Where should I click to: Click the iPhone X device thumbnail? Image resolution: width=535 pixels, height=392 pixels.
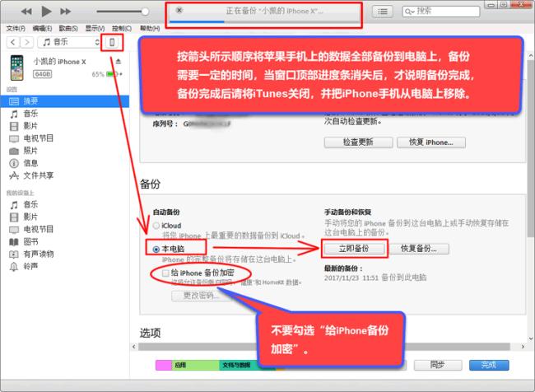tap(16, 68)
